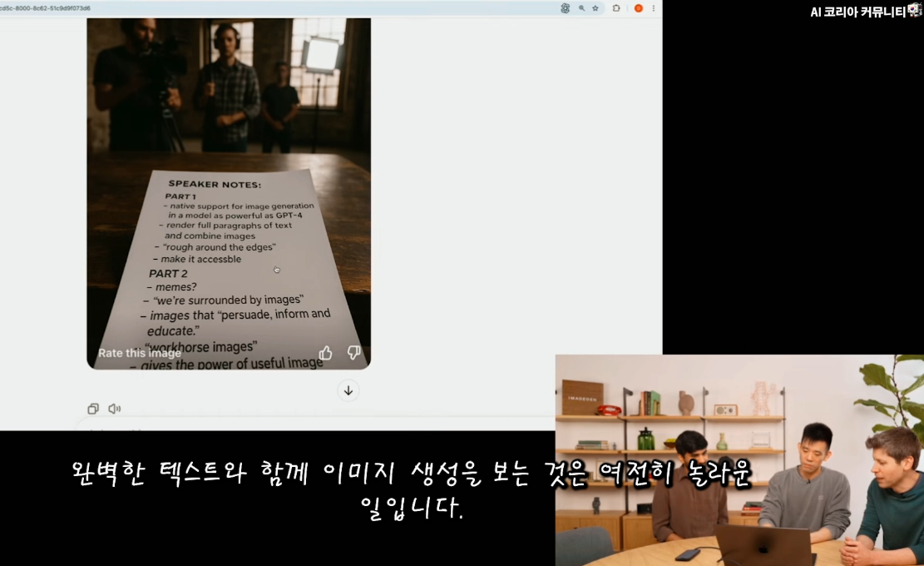The height and width of the screenshot is (566, 924).
Task: Click the ChatGPT icon in address bar
Action: click(565, 8)
